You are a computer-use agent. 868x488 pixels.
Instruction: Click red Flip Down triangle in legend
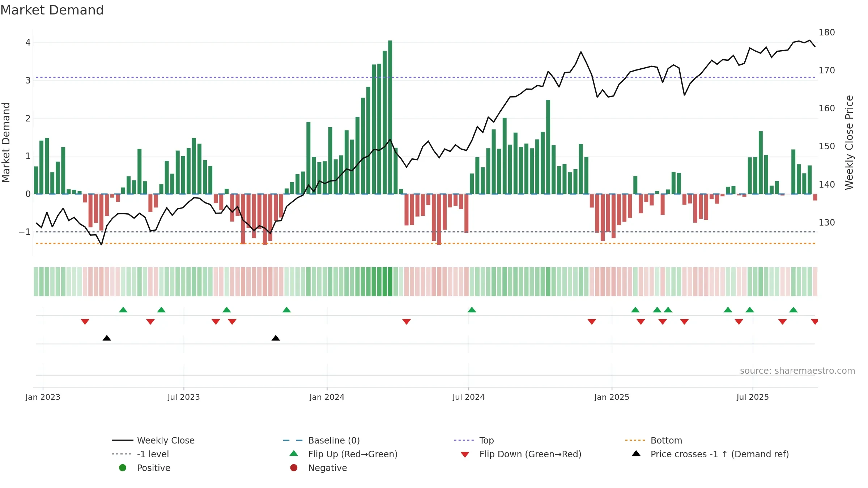(x=465, y=455)
